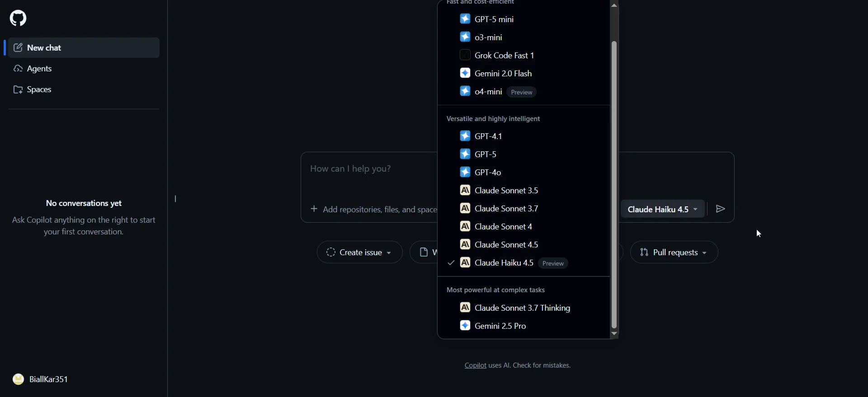This screenshot has height=397, width=868.
Task: Click the model list scrollbar down arrow
Action: point(614,333)
